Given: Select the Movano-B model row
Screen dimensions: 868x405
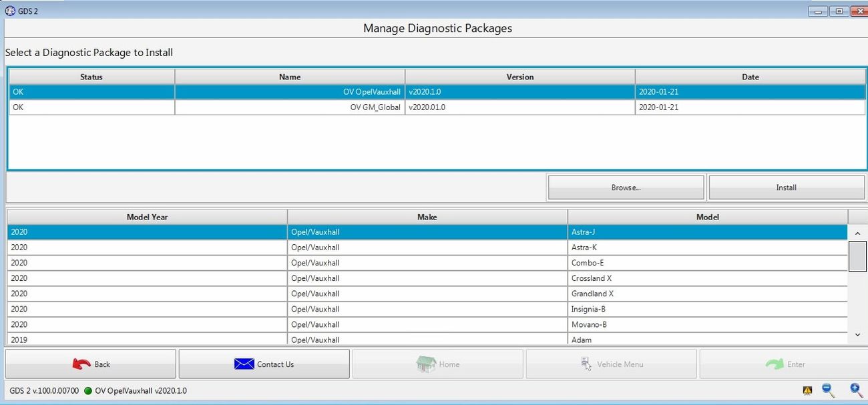Looking at the screenshot, I should pyautogui.click(x=427, y=324).
